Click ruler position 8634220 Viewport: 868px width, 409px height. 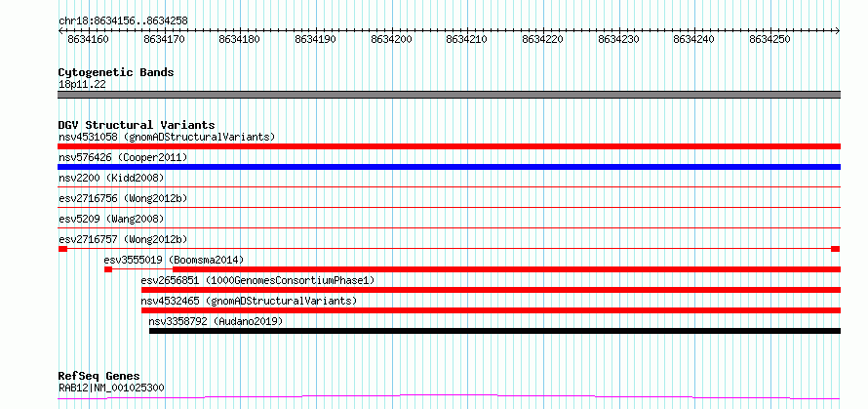[543, 39]
